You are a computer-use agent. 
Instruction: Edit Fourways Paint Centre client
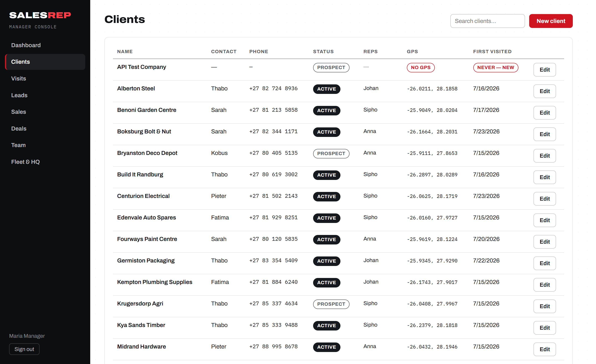coord(544,242)
